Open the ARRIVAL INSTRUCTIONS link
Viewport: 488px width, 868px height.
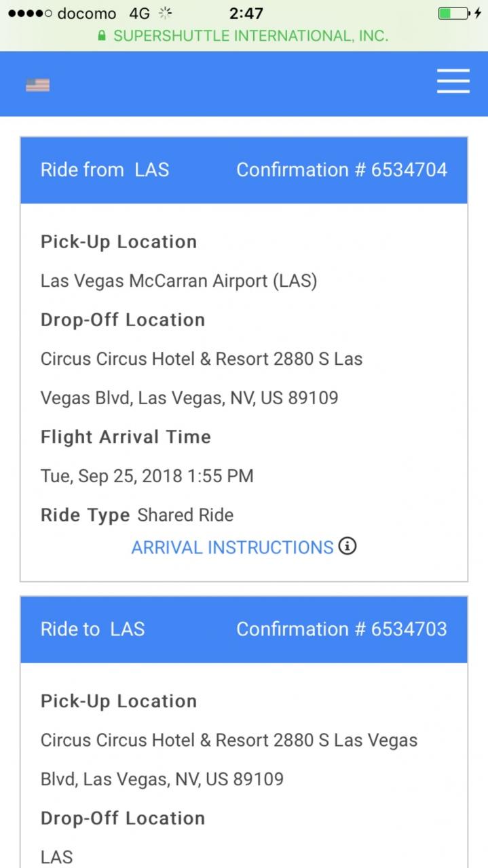click(232, 547)
